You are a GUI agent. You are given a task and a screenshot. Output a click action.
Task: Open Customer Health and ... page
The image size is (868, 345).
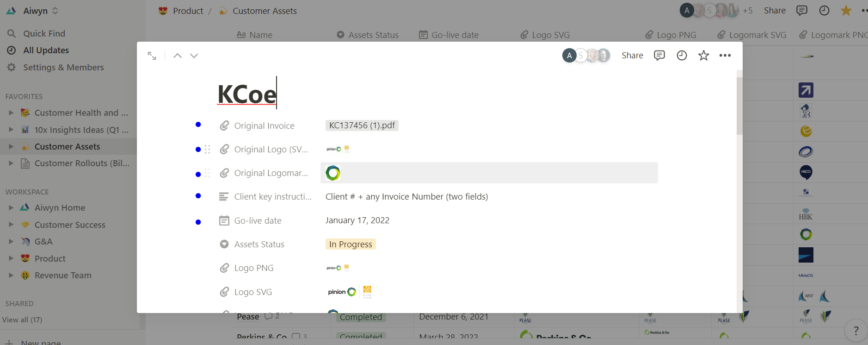[81, 113]
